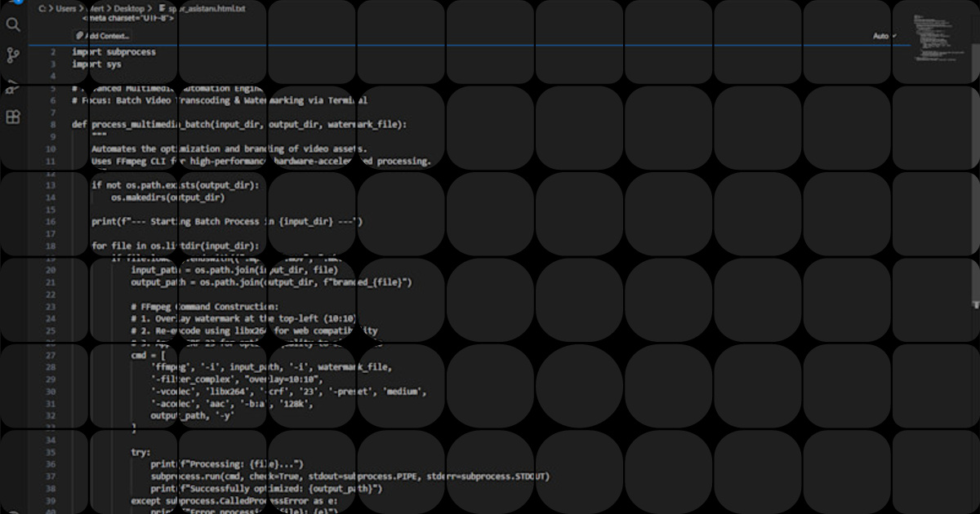Open the Extensions view icon
Viewport: 980px width, 514px height.
(x=12, y=117)
